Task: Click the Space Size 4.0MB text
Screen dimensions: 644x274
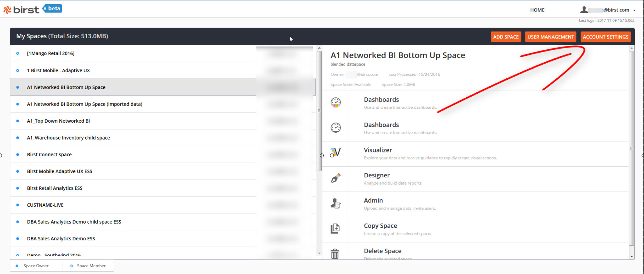Action: [x=398, y=85]
